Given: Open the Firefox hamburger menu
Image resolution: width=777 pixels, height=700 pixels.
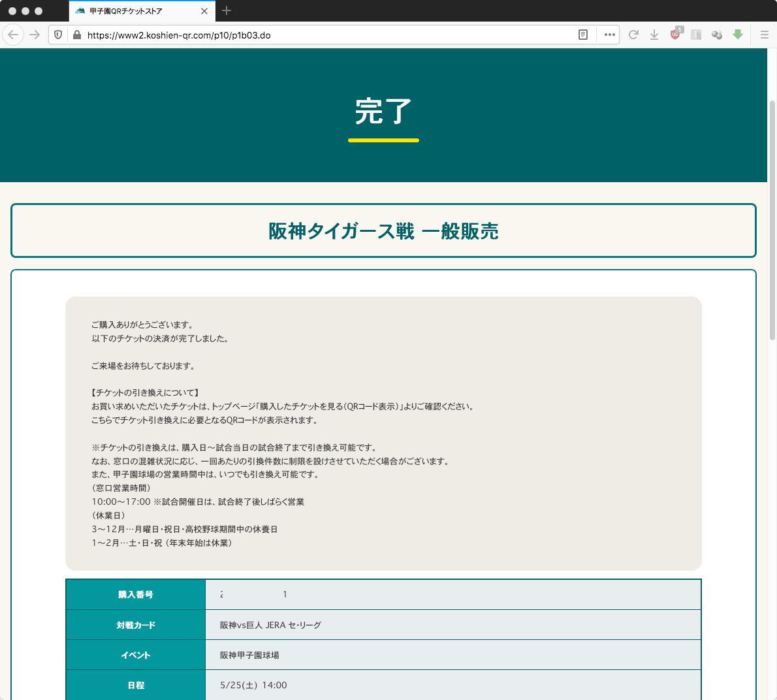Looking at the screenshot, I should pos(765,35).
